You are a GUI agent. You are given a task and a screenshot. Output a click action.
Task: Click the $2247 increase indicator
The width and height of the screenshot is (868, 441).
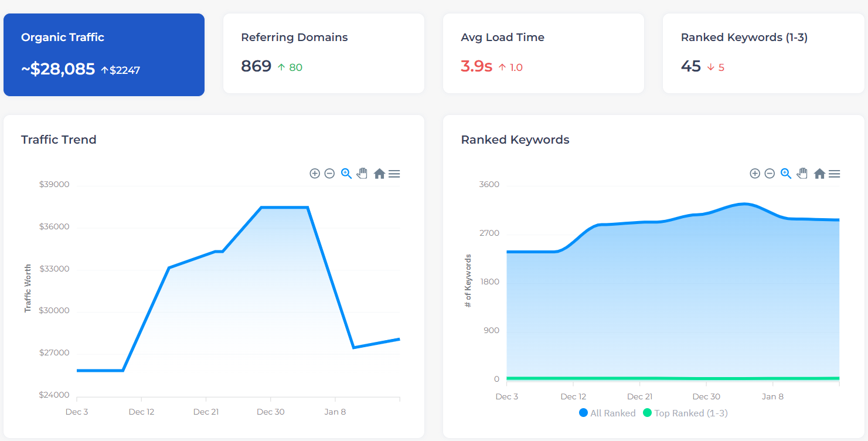click(x=120, y=70)
